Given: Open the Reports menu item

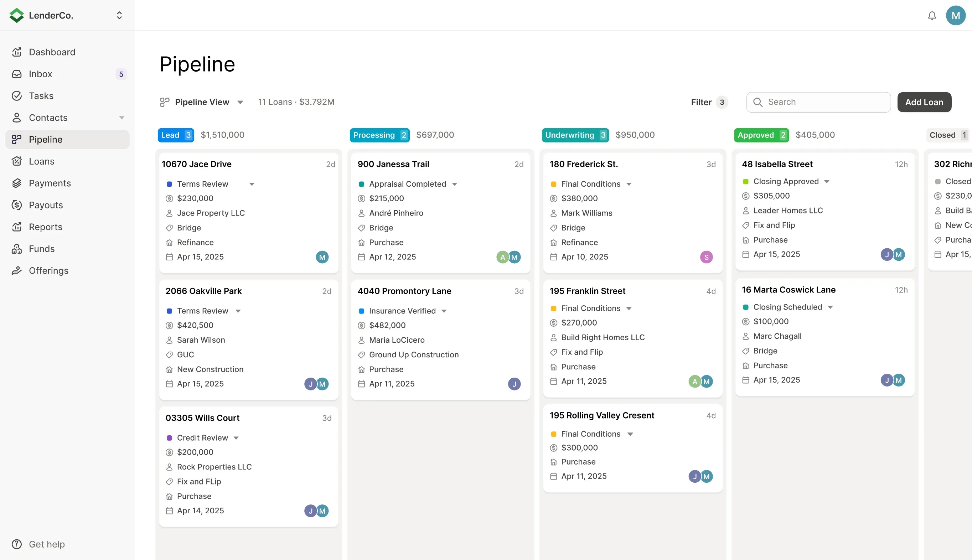Looking at the screenshot, I should point(45,227).
